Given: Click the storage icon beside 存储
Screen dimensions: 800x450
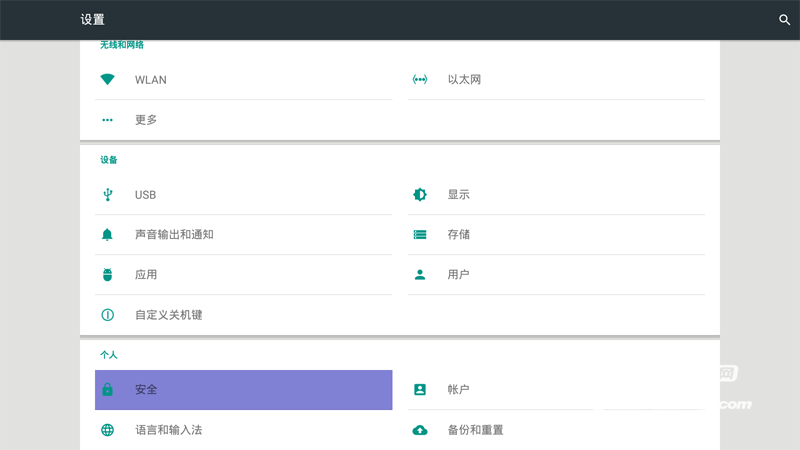Looking at the screenshot, I should click(x=420, y=234).
